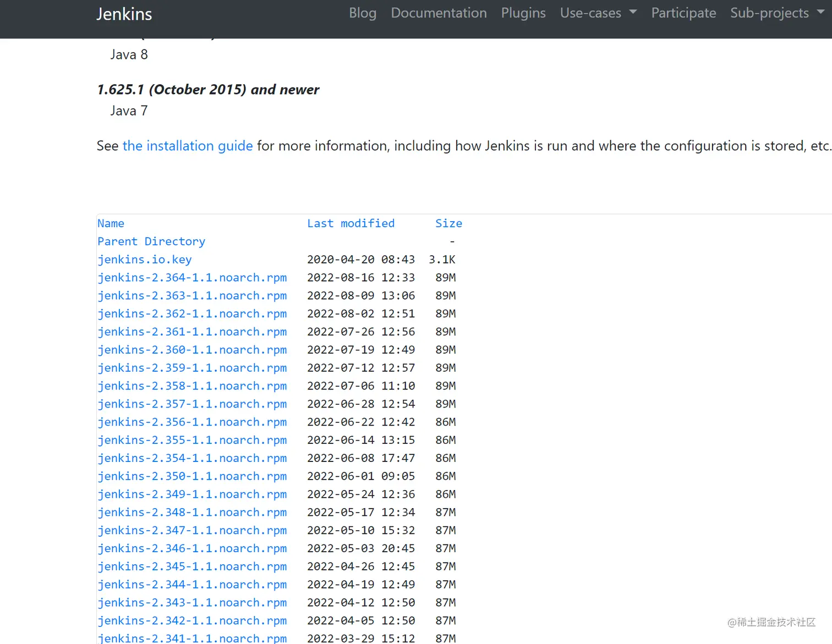Select the date 2022-08-09 13:06
832x644 pixels.
[x=361, y=296]
